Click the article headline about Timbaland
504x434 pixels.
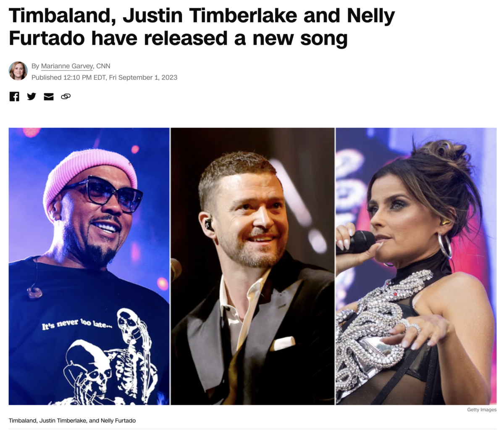pyautogui.click(x=202, y=27)
